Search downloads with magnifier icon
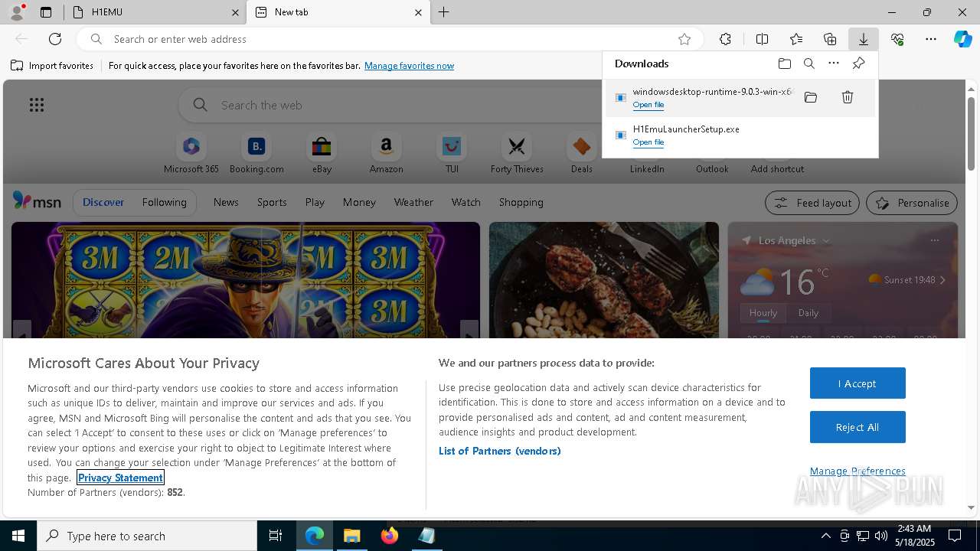 coord(809,64)
